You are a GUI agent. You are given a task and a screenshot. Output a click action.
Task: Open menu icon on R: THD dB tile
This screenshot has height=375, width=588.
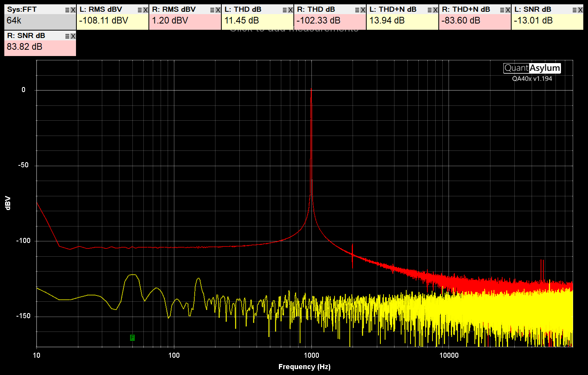(x=357, y=10)
